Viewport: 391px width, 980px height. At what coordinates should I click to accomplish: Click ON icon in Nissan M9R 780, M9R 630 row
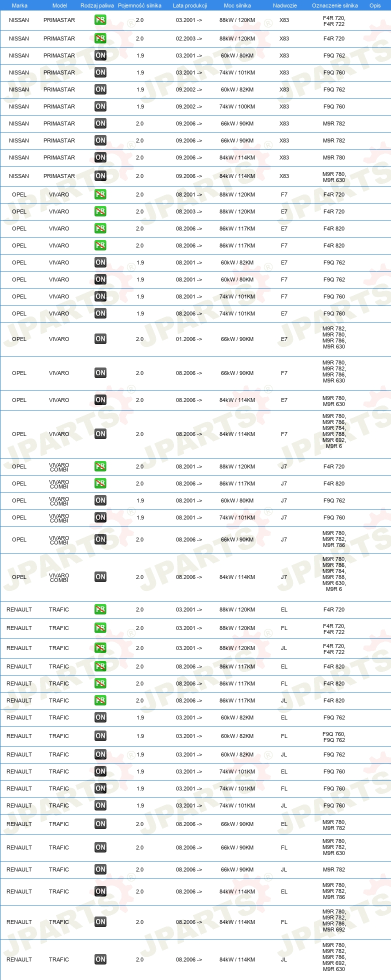pyautogui.click(x=100, y=176)
